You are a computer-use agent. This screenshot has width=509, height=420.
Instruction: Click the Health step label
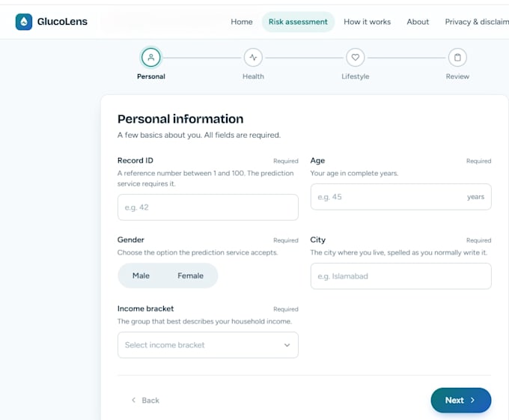(x=253, y=76)
